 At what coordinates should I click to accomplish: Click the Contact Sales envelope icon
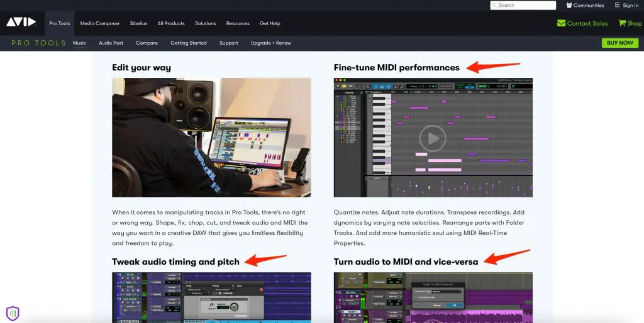(561, 23)
